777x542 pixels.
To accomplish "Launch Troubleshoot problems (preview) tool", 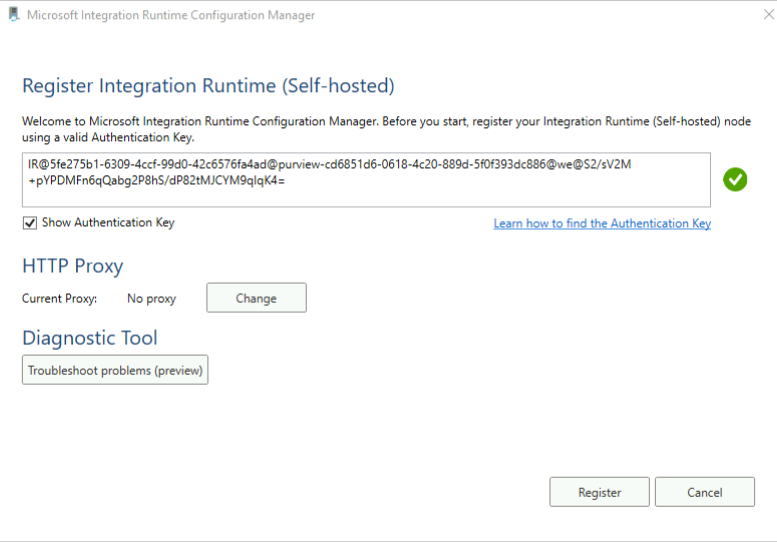I will pyautogui.click(x=115, y=370).
